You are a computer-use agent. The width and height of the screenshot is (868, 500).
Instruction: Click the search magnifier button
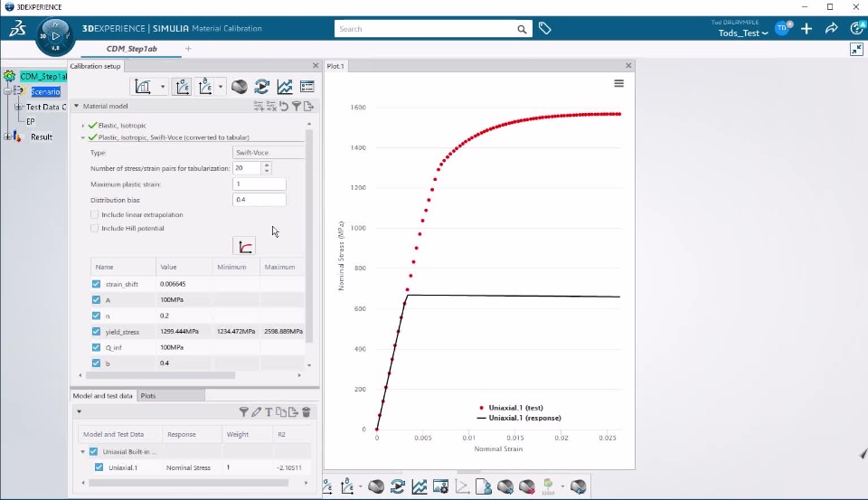(522, 29)
